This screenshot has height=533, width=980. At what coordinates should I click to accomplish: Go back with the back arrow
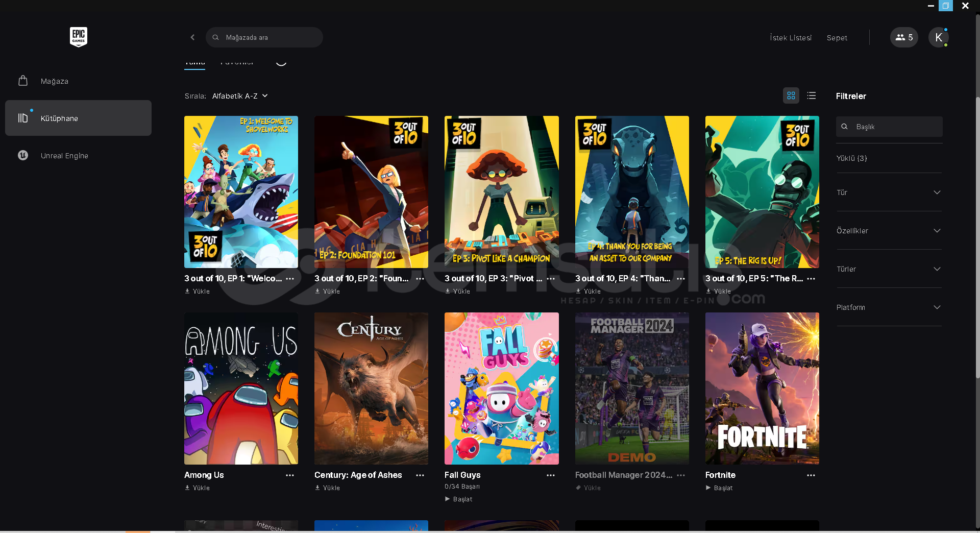tap(192, 37)
